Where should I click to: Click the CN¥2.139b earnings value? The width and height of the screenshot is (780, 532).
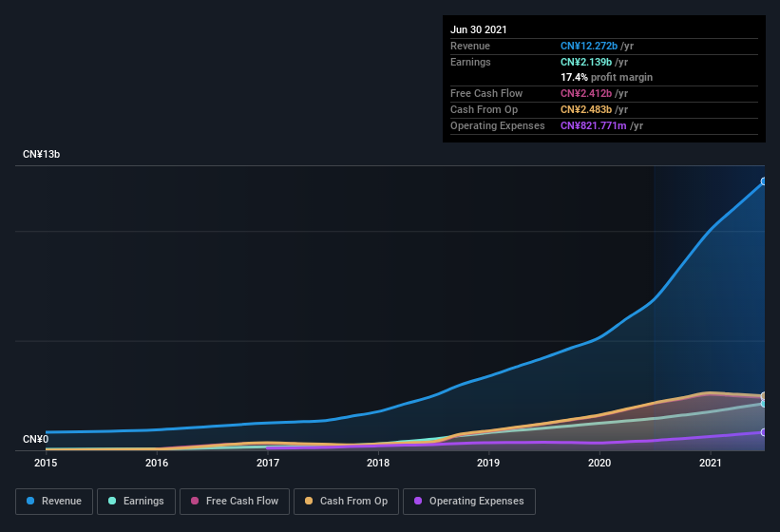(x=586, y=62)
